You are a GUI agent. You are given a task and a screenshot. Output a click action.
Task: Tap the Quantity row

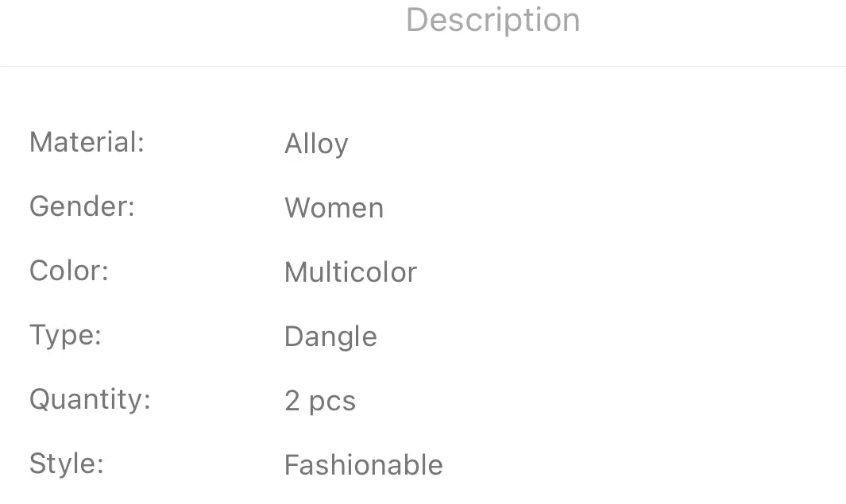tap(423, 400)
